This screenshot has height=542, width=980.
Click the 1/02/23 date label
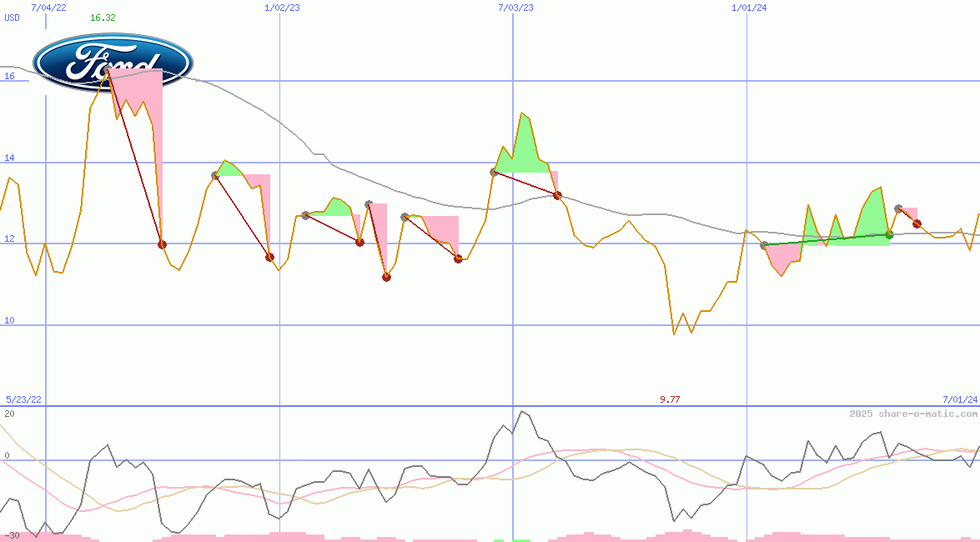coord(283,8)
